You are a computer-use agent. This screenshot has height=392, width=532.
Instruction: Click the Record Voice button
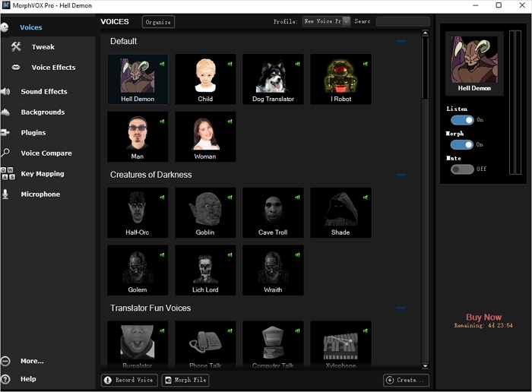coord(130,380)
